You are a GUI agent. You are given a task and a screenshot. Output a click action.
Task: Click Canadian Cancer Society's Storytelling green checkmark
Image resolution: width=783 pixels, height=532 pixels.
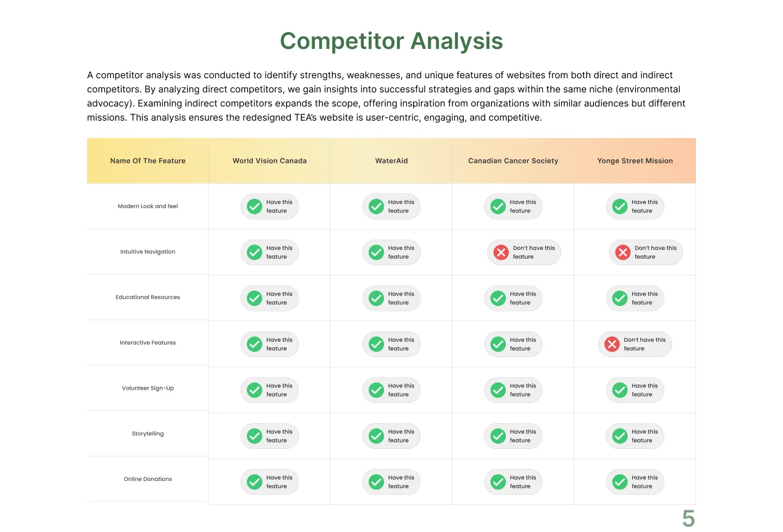(498, 436)
